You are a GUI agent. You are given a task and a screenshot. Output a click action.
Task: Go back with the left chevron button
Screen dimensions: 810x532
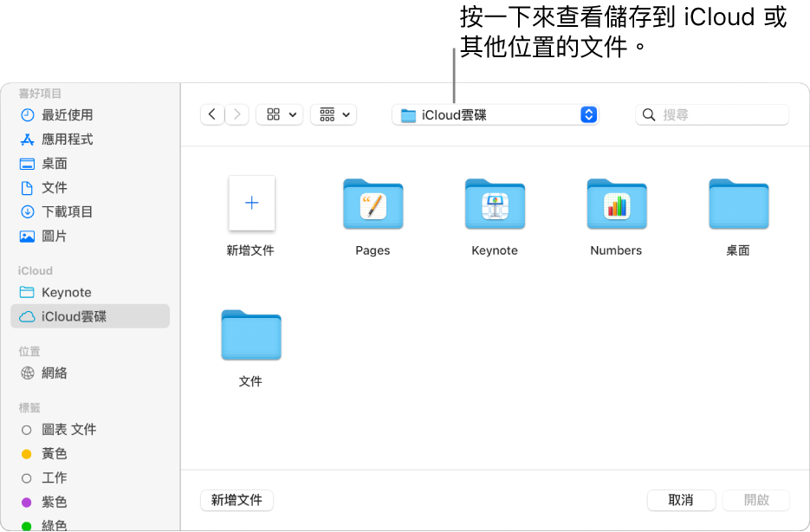pyautogui.click(x=211, y=114)
